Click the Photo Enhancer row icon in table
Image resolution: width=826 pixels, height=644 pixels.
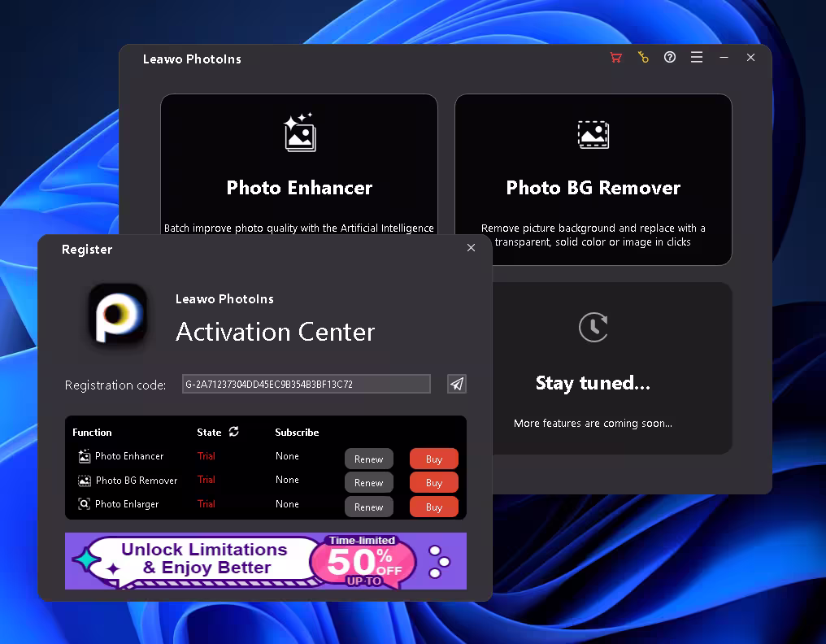click(x=85, y=456)
